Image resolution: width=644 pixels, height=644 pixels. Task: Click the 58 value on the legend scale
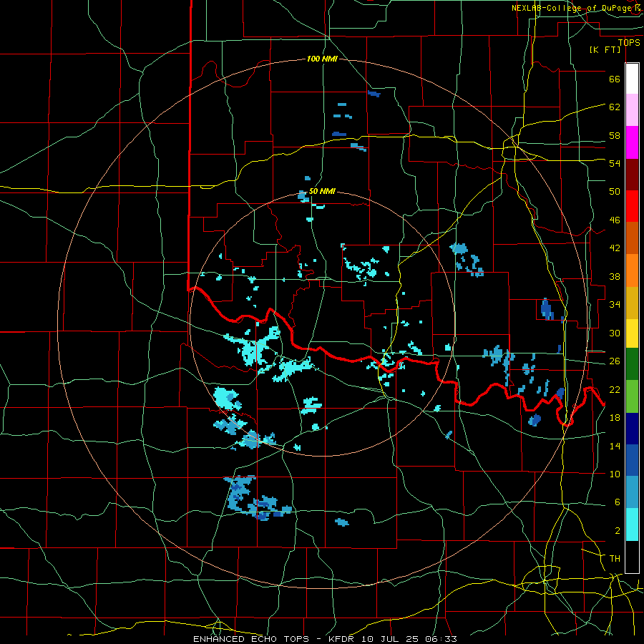615,135
